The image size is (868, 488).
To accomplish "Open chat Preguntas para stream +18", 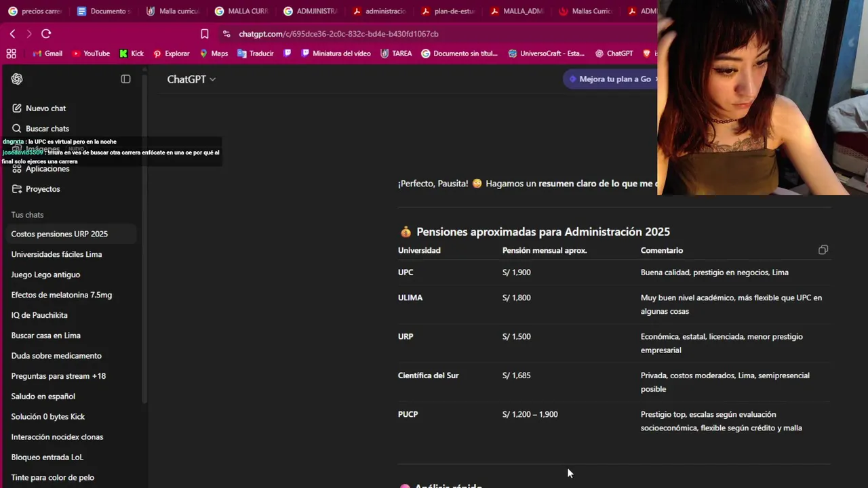I will pyautogui.click(x=58, y=376).
